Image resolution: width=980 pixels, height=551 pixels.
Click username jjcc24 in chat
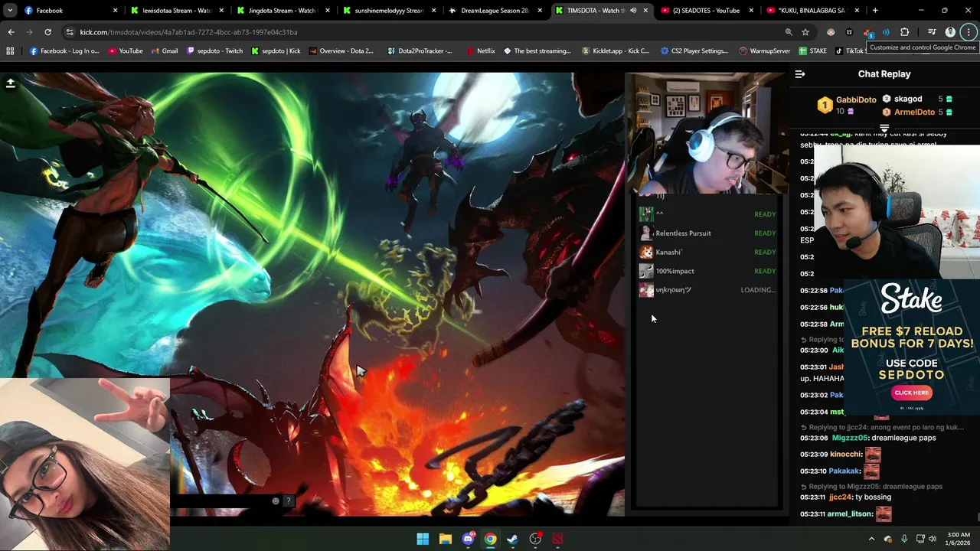pos(839,497)
